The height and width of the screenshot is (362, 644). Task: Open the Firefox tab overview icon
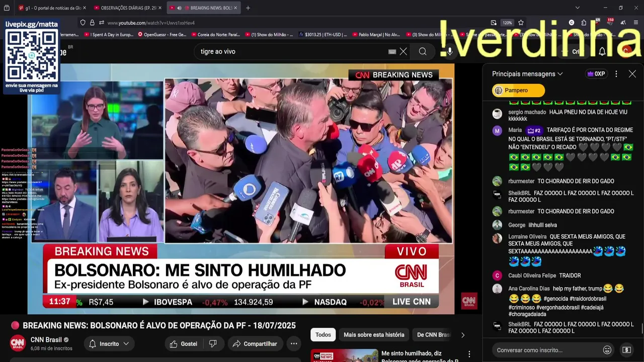6,8
